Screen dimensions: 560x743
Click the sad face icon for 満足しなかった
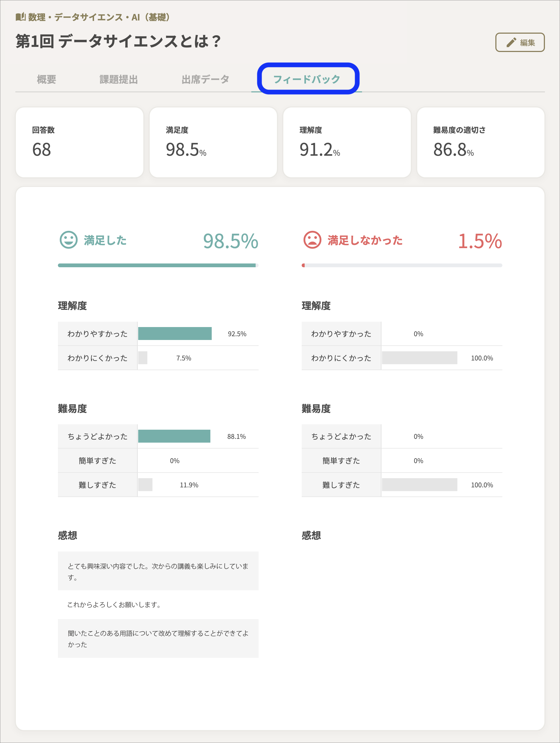[x=312, y=240]
